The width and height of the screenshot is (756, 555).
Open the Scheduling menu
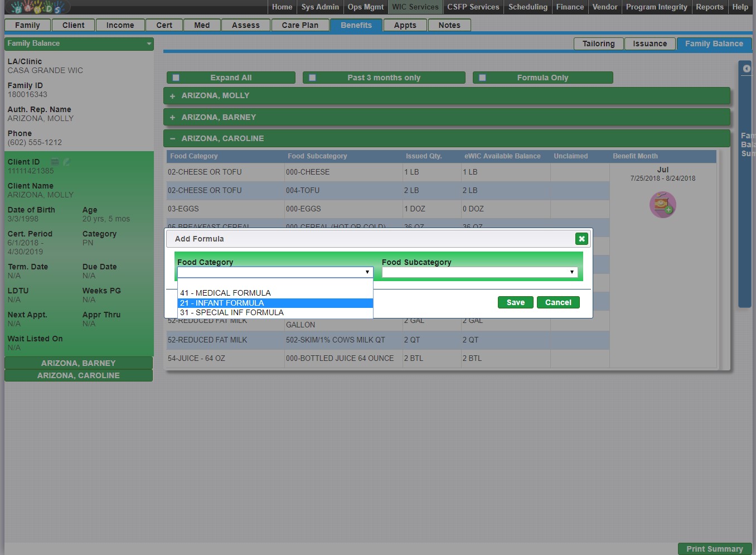527,7
